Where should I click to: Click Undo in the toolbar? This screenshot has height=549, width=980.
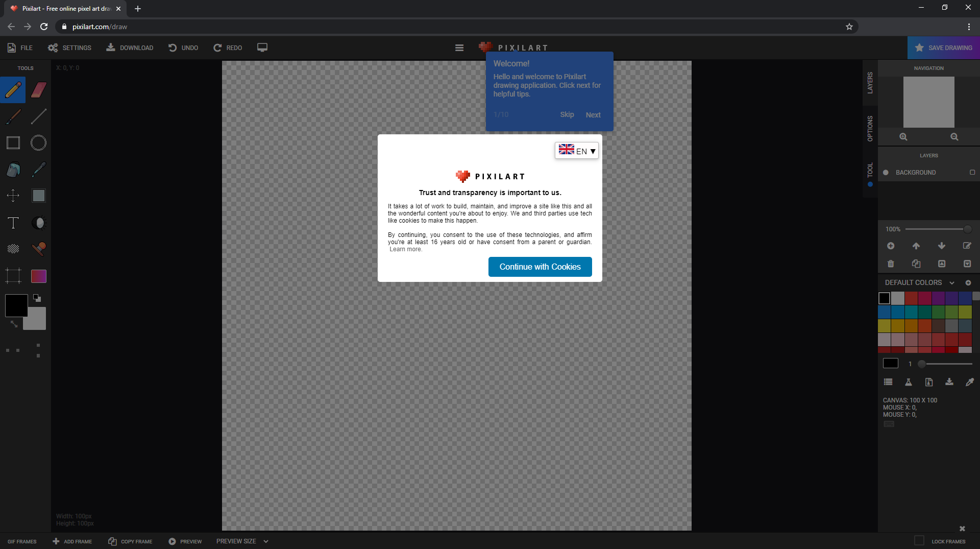point(183,47)
